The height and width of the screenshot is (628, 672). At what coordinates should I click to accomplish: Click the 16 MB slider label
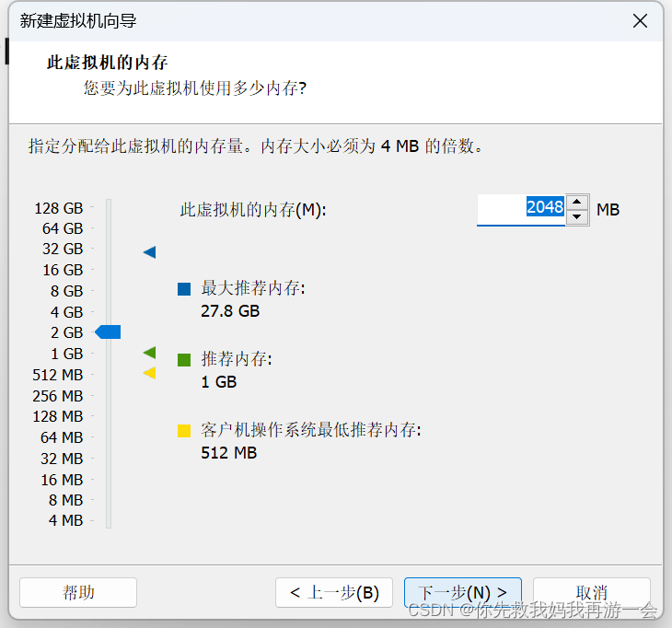coord(62,480)
